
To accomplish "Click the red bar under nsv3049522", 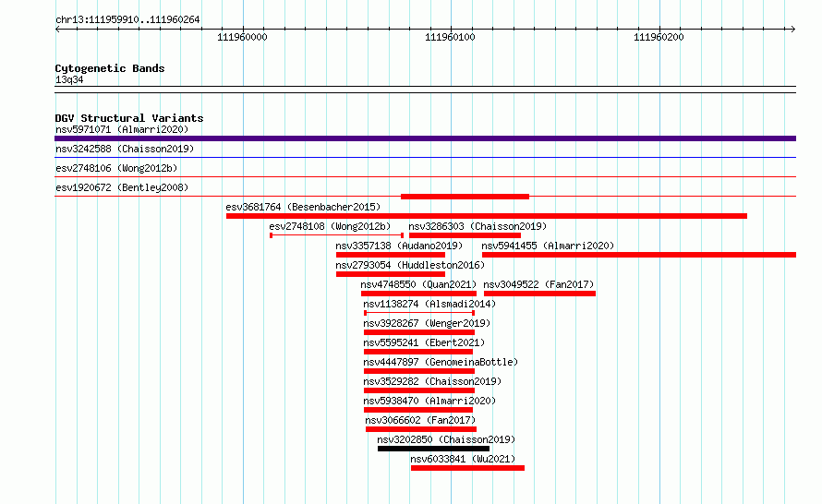I will pos(539,294).
